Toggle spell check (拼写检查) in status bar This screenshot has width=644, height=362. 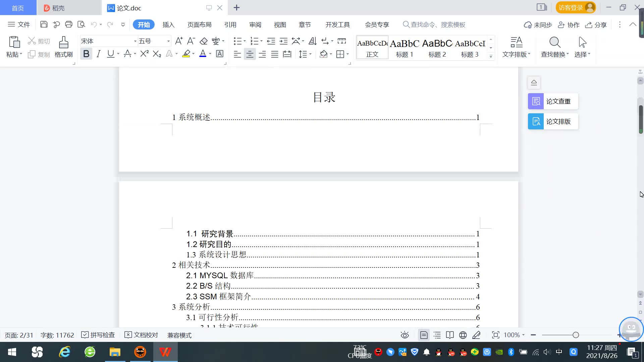pos(98,335)
